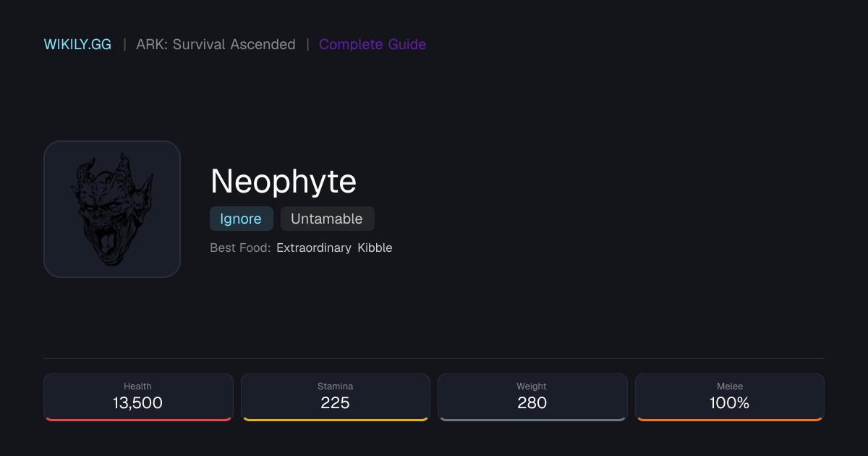Click the yellow bar under Stamina
868x456 pixels.
pyautogui.click(x=336, y=419)
